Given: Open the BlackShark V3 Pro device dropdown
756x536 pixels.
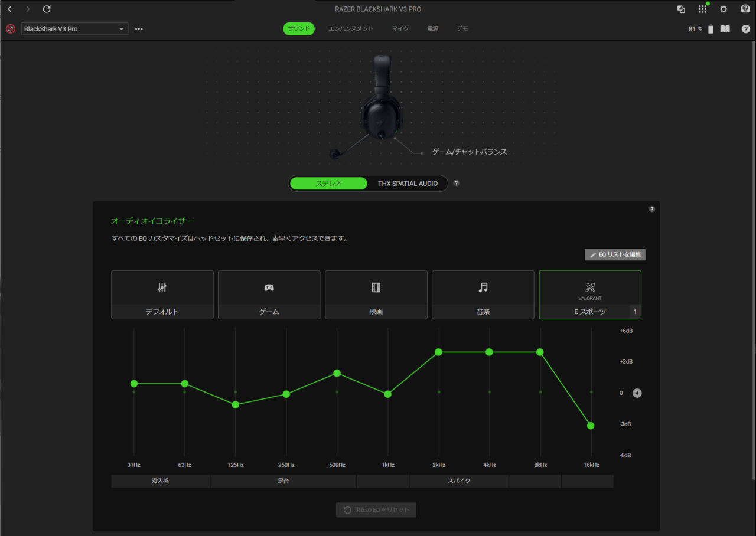Looking at the screenshot, I should pyautogui.click(x=74, y=29).
